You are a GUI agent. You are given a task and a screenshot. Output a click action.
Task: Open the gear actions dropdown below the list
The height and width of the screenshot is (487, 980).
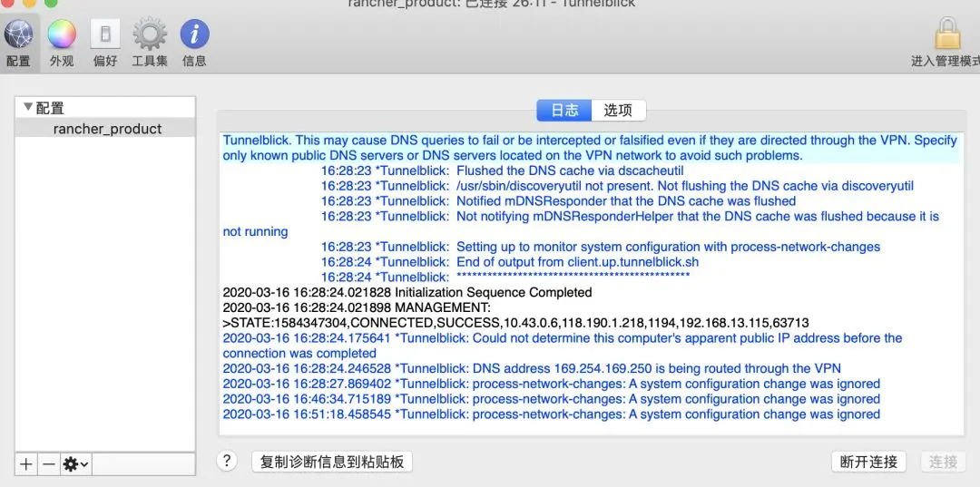(76, 464)
